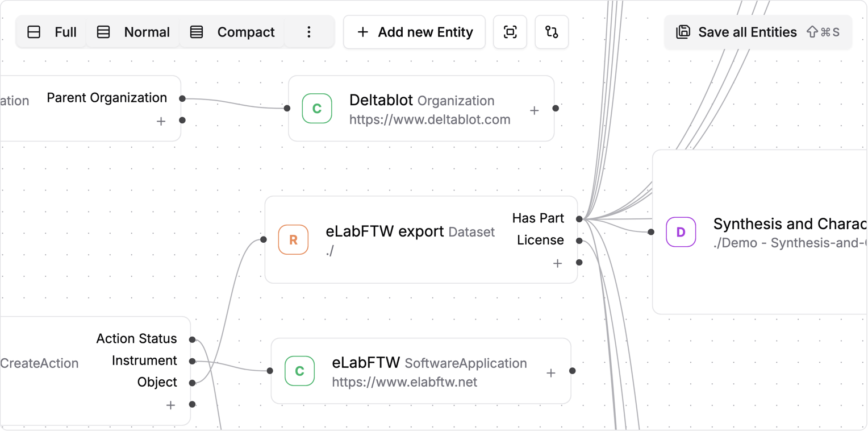Click the green C icon on eLabFTW SoftwareApplication
The width and height of the screenshot is (868, 431).
pyautogui.click(x=299, y=371)
